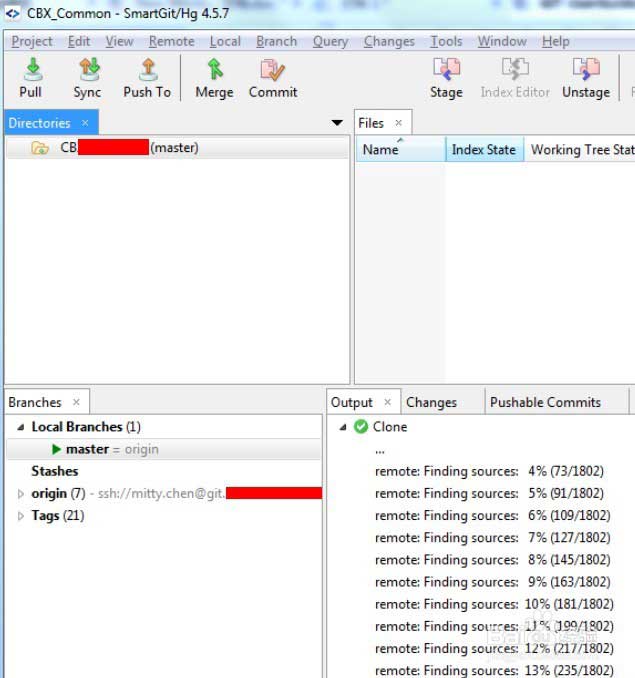Open the Query menu
Screen dimensions: 635x678
pyautogui.click(x=330, y=42)
